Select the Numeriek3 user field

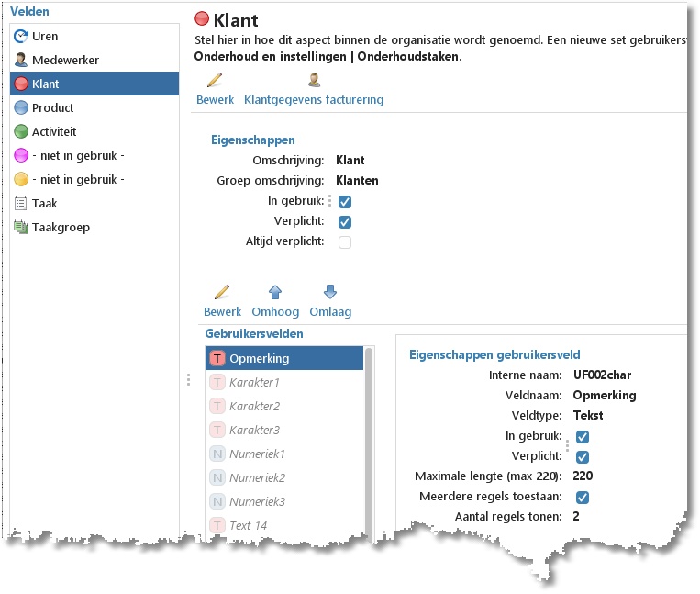(284, 501)
